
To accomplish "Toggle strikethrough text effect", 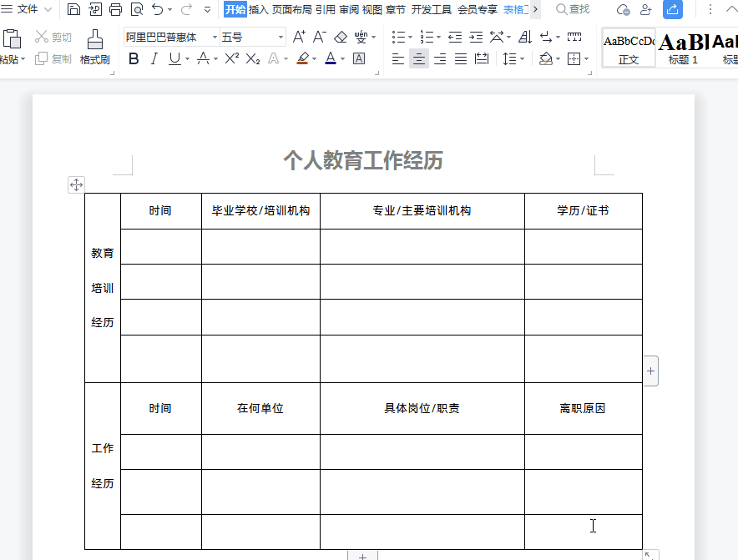I will (204, 58).
